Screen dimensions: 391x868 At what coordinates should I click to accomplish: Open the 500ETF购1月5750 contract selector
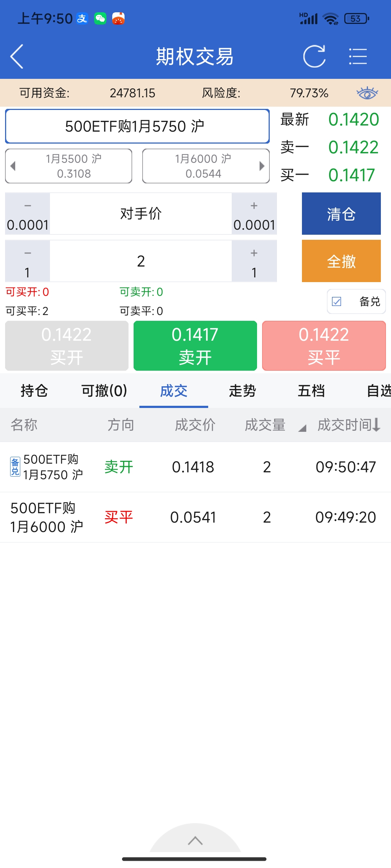(x=137, y=126)
